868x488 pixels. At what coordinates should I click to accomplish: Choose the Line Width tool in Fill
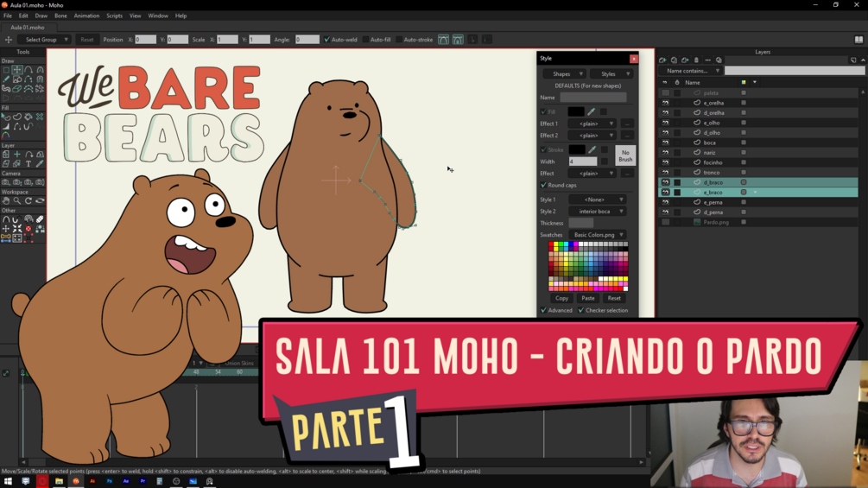[x=6, y=126]
